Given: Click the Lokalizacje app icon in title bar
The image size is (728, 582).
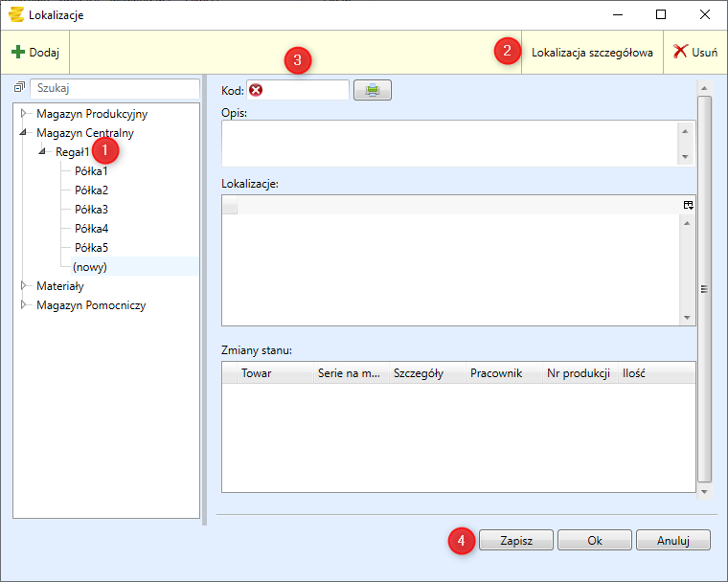Looking at the screenshot, I should (x=15, y=14).
